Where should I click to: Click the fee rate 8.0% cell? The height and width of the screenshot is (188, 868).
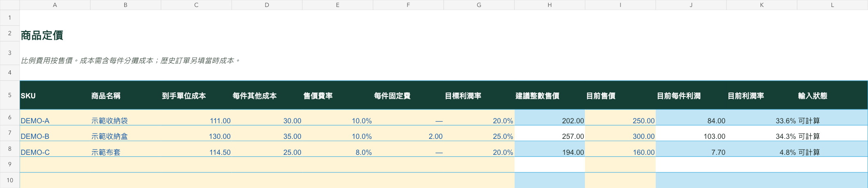pyautogui.click(x=338, y=149)
